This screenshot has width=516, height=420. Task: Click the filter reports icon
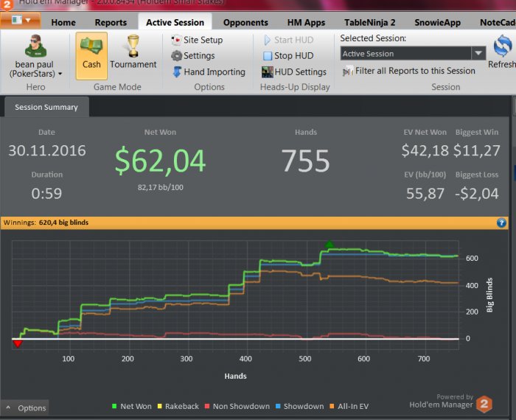(x=347, y=71)
